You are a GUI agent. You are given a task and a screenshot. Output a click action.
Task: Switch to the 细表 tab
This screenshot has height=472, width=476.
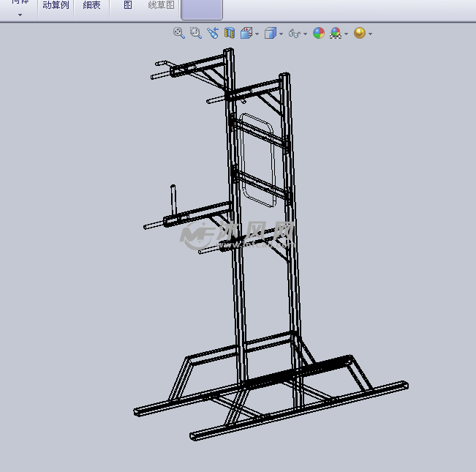coord(91,5)
